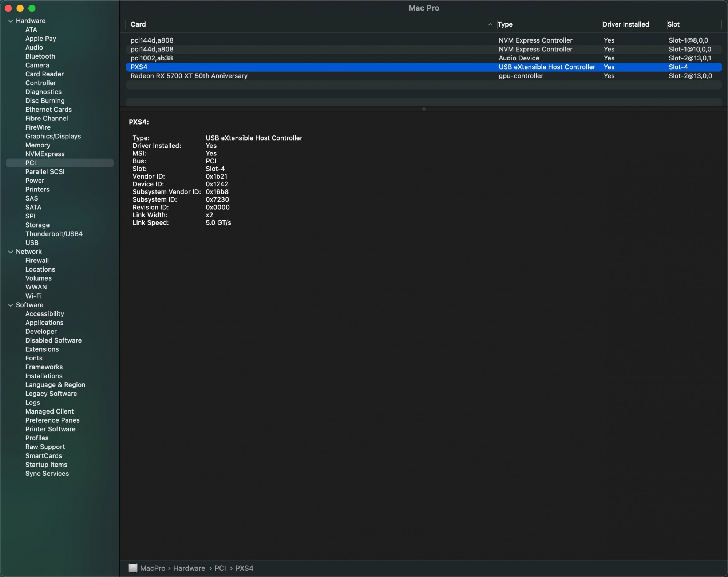
Task: Click the MacPro computer icon in path bar
Action: click(x=133, y=568)
